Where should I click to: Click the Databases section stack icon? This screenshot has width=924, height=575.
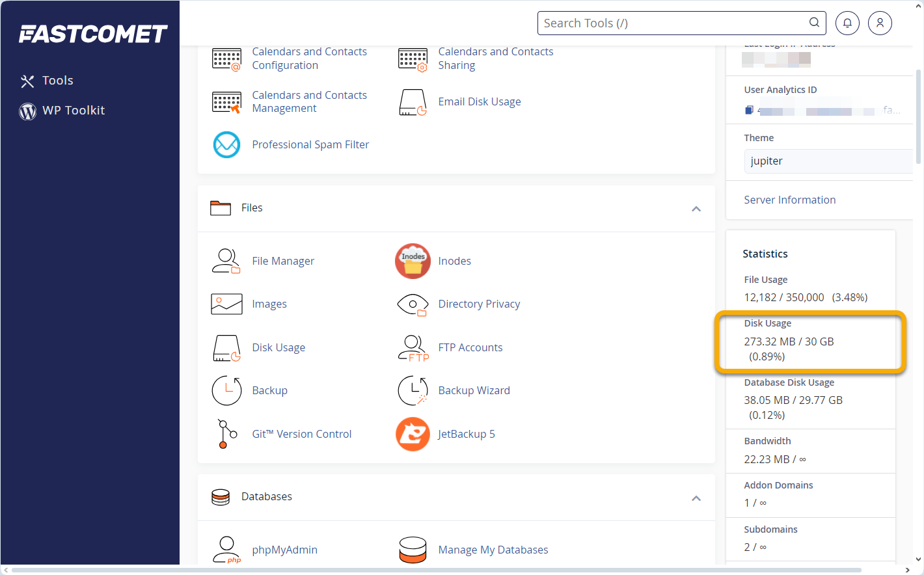click(221, 497)
